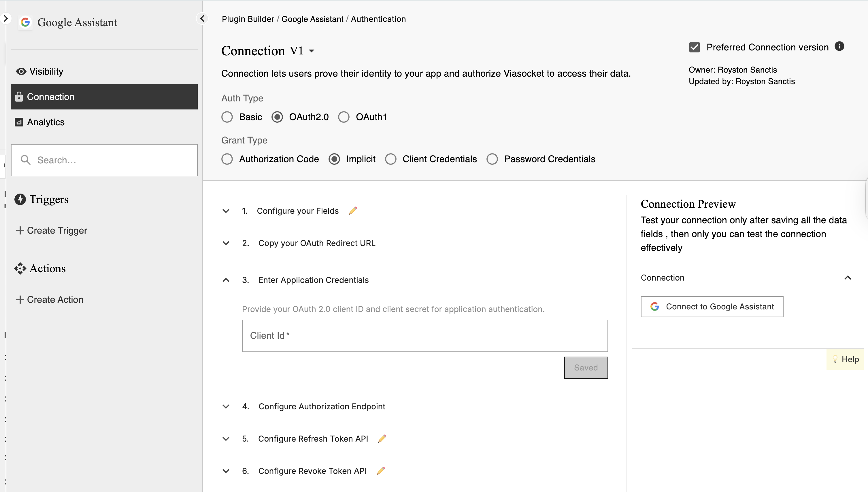Go to Google Assistant breadcrumb
Image resolution: width=868 pixels, height=492 pixels.
tap(312, 19)
